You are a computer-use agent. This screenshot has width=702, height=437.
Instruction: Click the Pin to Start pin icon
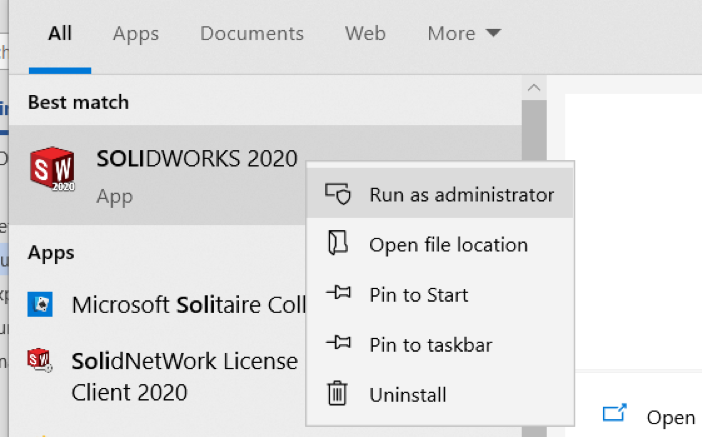pos(338,295)
